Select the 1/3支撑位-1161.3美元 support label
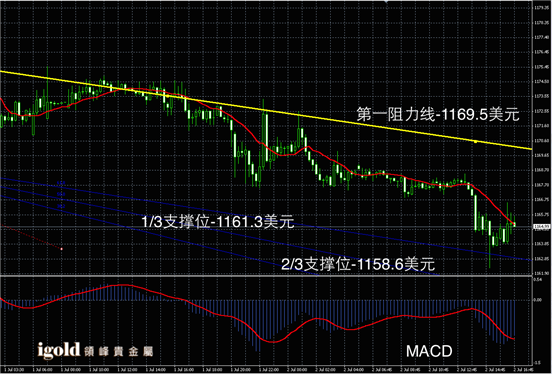 pos(218,222)
